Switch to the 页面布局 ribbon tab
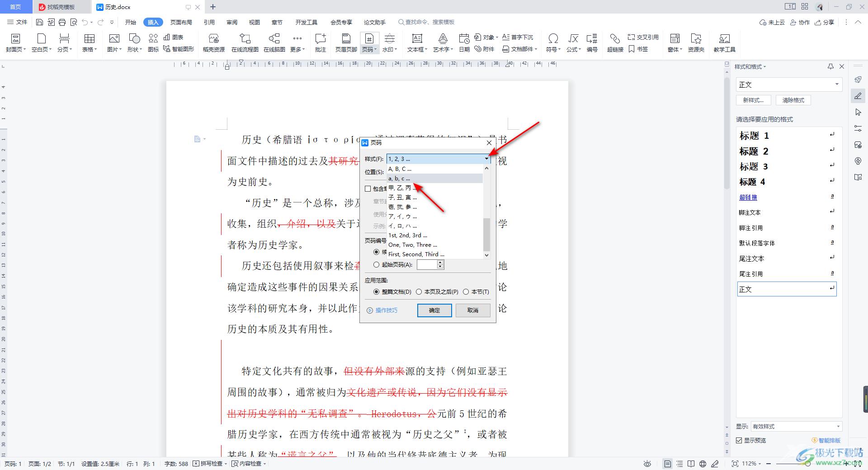Image resolution: width=868 pixels, height=470 pixels. coord(181,22)
